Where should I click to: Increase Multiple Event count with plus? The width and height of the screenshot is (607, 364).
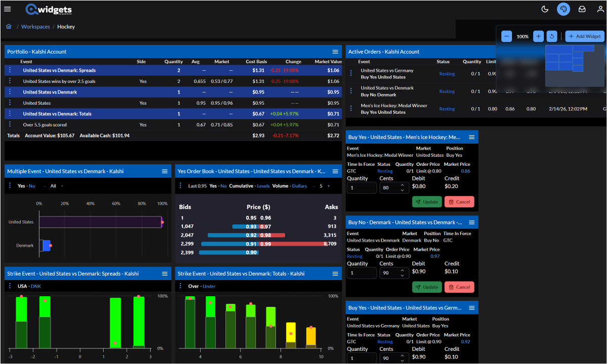click(62, 186)
